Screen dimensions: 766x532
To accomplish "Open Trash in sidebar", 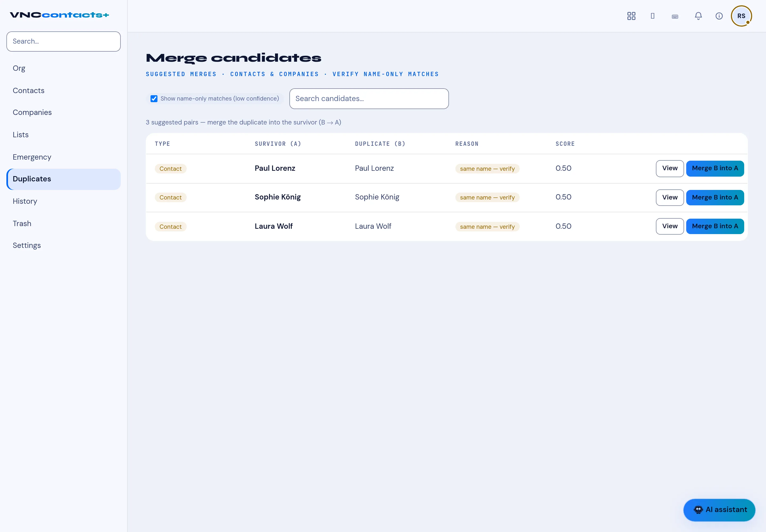I will click(63, 224).
